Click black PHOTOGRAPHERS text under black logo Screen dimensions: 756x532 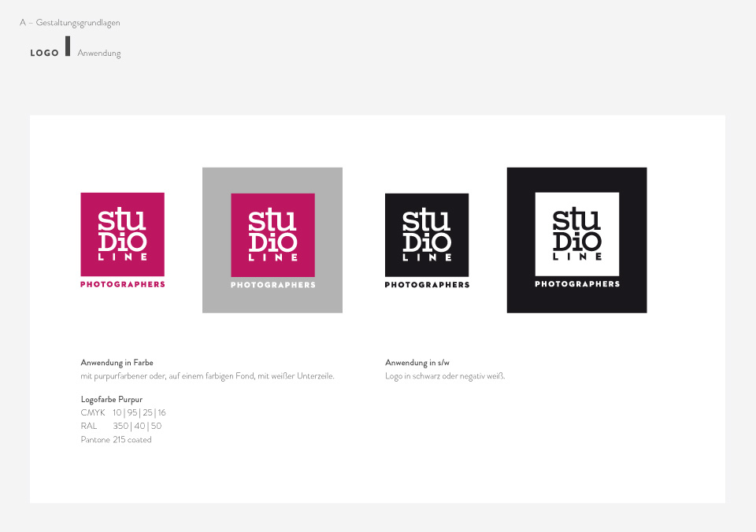click(427, 285)
